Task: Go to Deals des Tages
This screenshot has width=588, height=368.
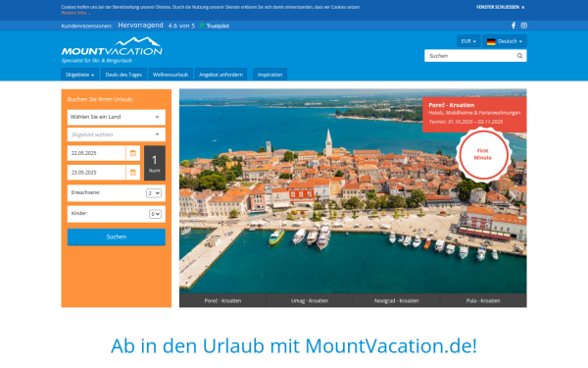Action: coord(123,75)
